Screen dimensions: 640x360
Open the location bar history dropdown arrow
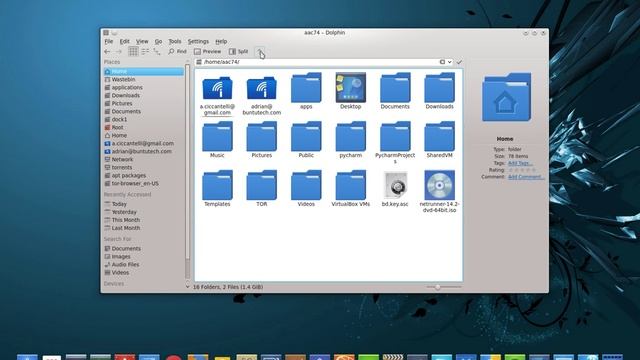[449, 62]
